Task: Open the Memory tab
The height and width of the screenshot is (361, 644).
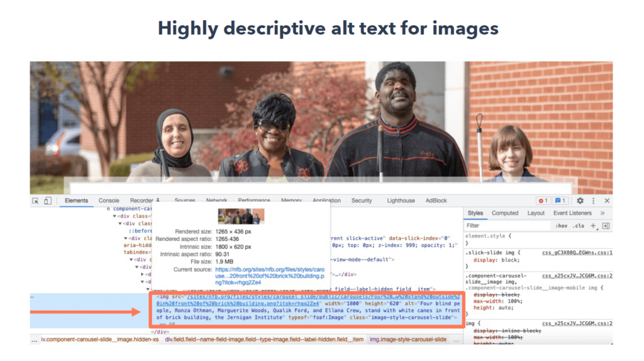Action: point(291,201)
